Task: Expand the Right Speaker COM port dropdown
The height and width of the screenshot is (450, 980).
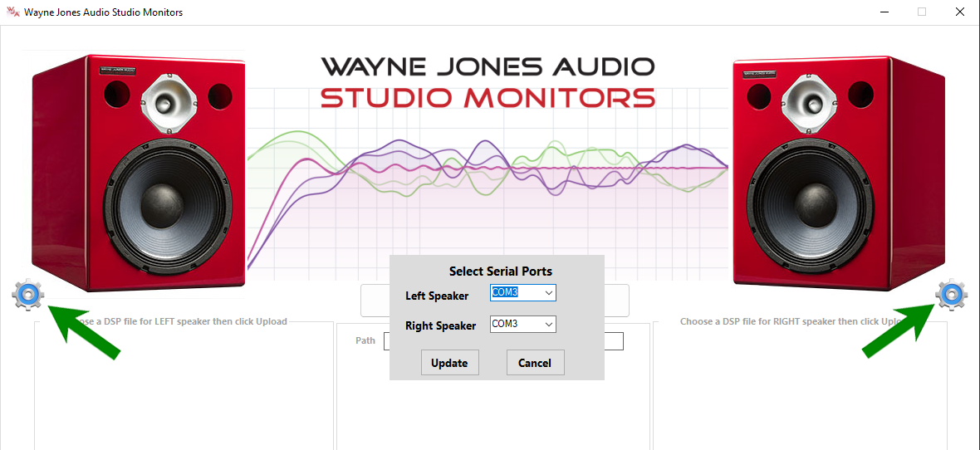Action: click(549, 324)
